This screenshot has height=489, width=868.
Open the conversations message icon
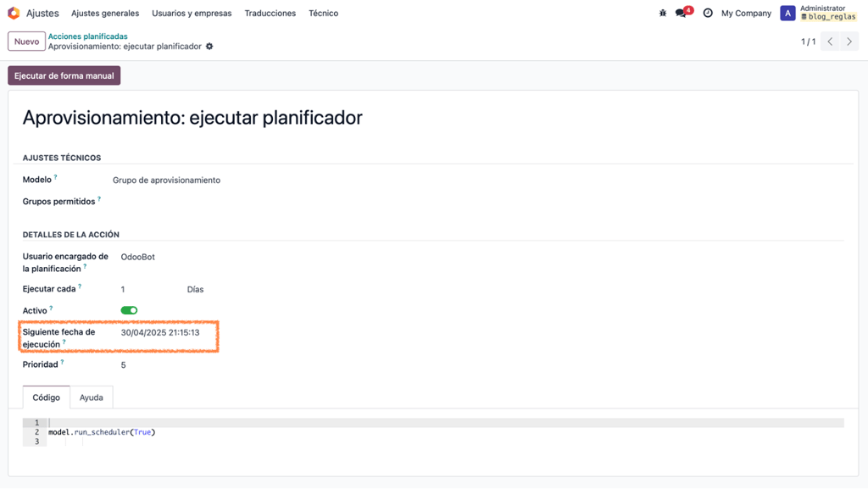[681, 13]
